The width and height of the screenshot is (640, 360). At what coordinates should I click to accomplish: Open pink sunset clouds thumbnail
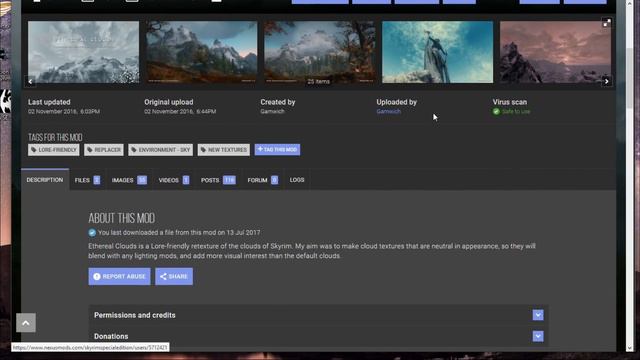tap(555, 52)
